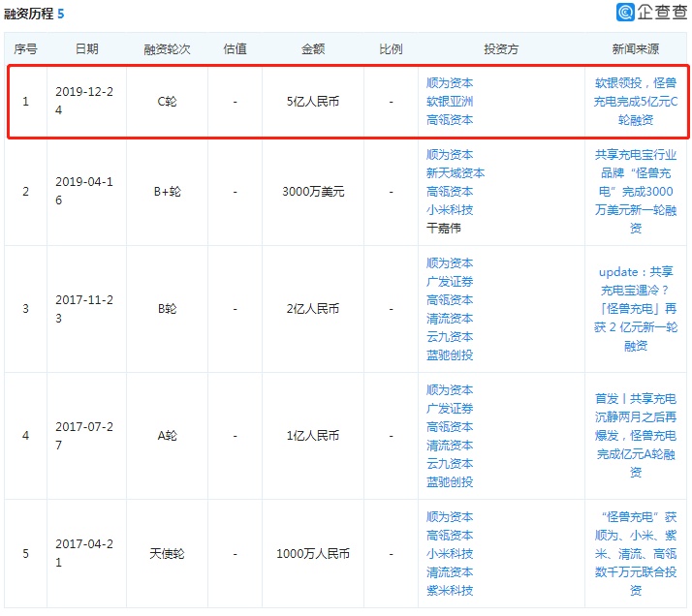Open 广发证券 investor in A轮 row
Screen dimensions: 692x616
[450, 409]
